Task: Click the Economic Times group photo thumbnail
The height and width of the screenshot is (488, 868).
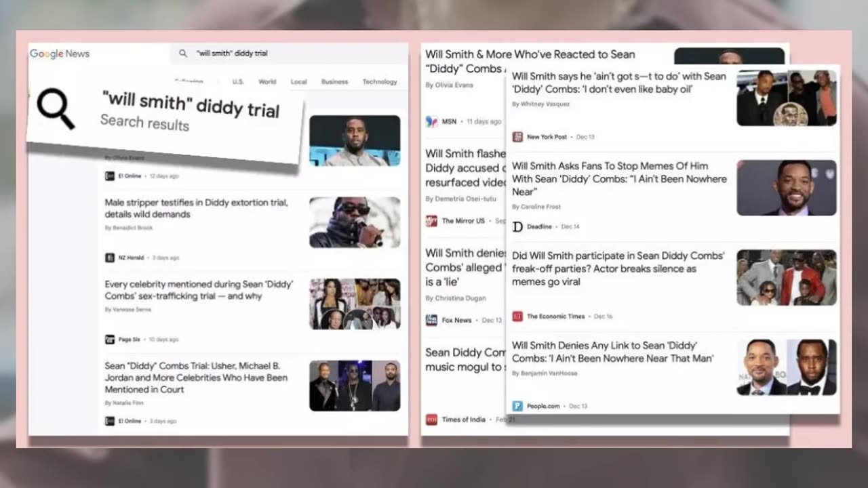Action: (787, 277)
